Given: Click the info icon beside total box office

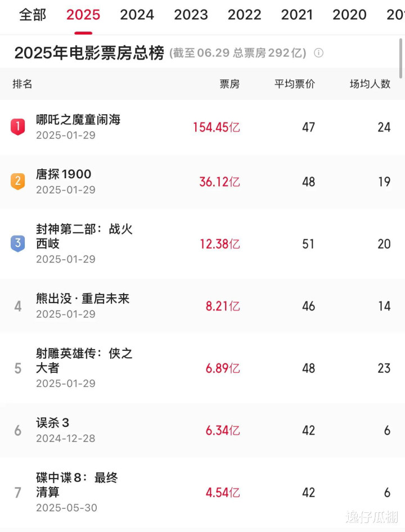Looking at the screenshot, I should 318,53.
